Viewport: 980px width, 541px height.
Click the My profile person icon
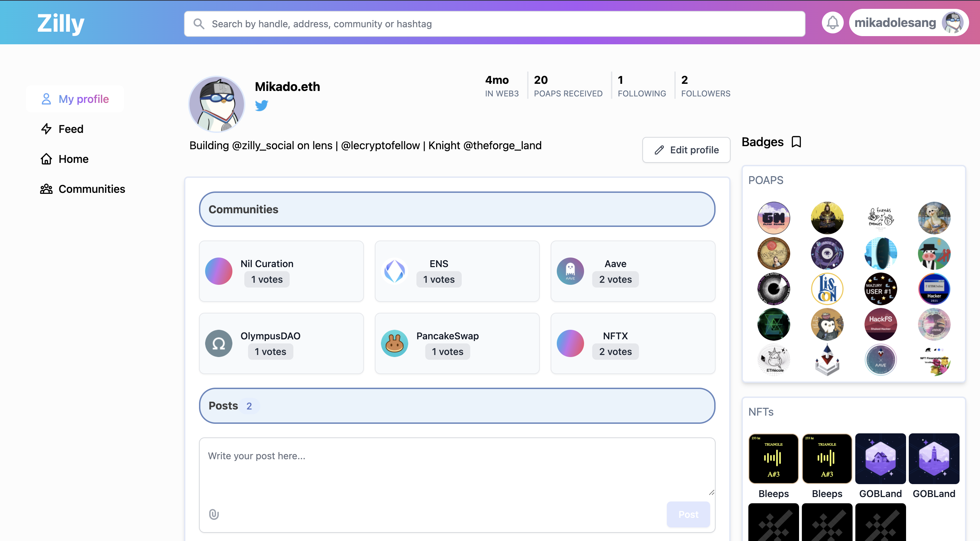click(x=46, y=99)
